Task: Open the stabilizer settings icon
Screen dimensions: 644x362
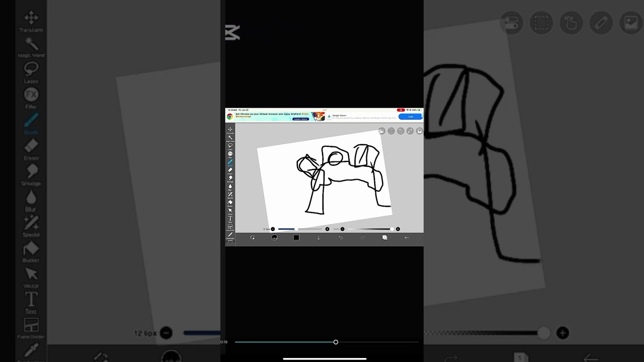Action: 382,131
